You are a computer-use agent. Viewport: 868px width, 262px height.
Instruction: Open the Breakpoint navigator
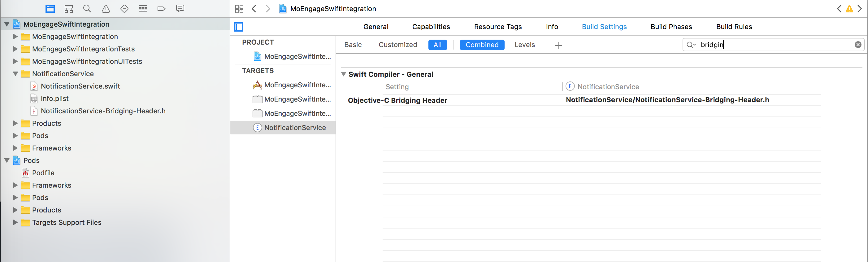pos(161,8)
